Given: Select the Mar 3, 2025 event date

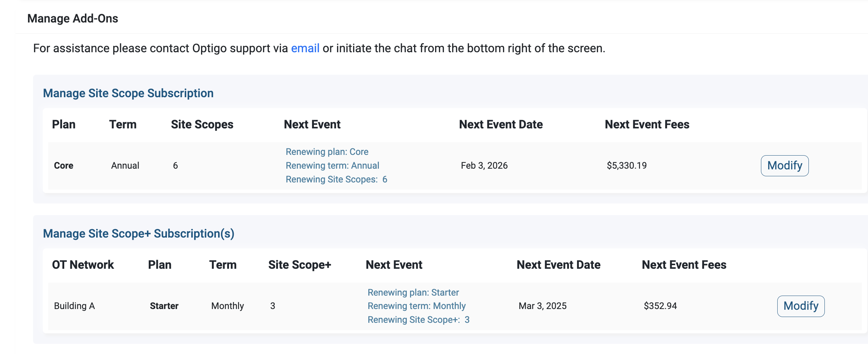Looking at the screenshot, I should [542, 306].
